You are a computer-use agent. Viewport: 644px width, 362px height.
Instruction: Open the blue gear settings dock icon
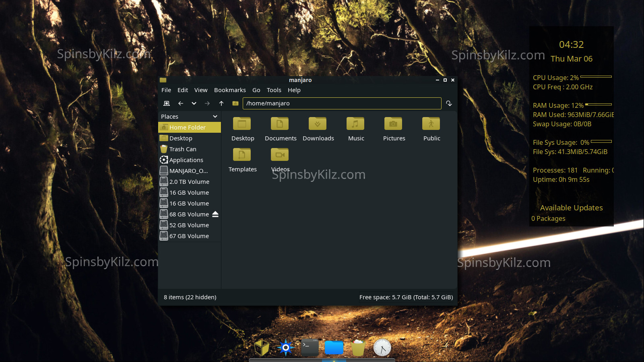pos(286,348)
